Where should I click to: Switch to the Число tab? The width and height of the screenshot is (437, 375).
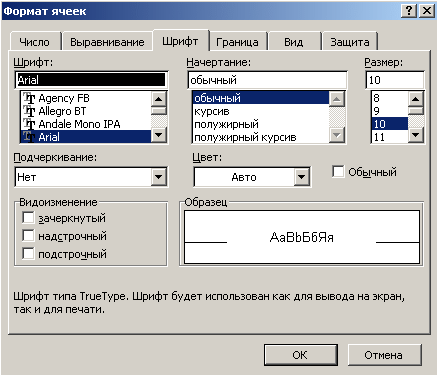pos(35,42)
